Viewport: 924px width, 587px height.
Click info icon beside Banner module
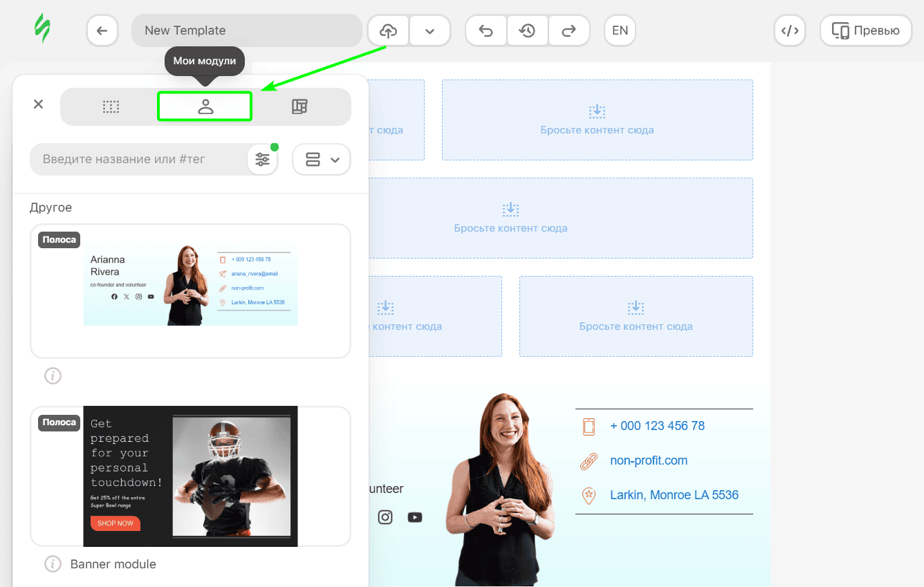(53, 564)
